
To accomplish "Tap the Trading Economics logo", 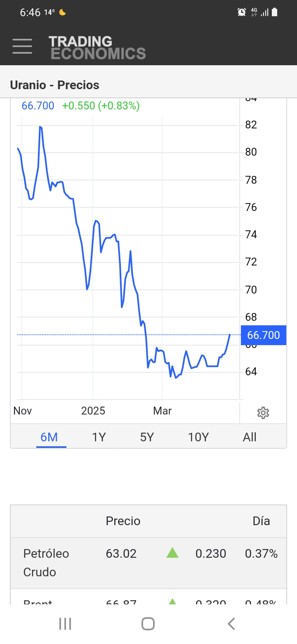I will click(97, 47).
